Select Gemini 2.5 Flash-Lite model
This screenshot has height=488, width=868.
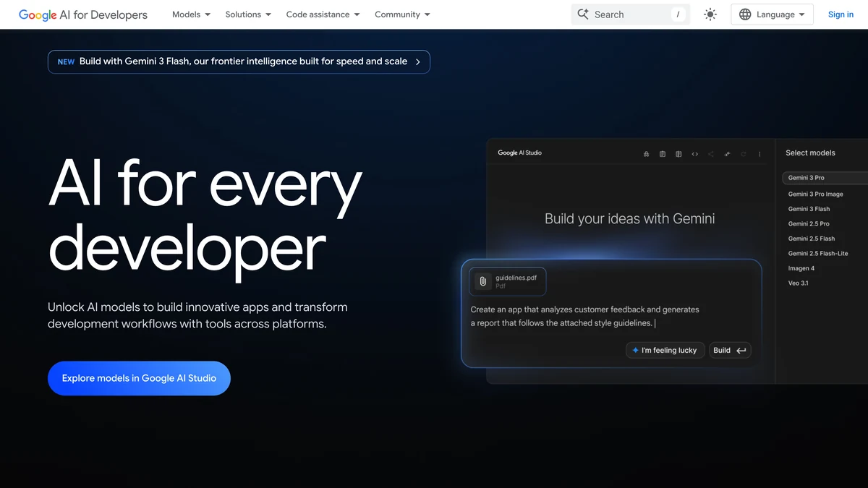point(818,254)
